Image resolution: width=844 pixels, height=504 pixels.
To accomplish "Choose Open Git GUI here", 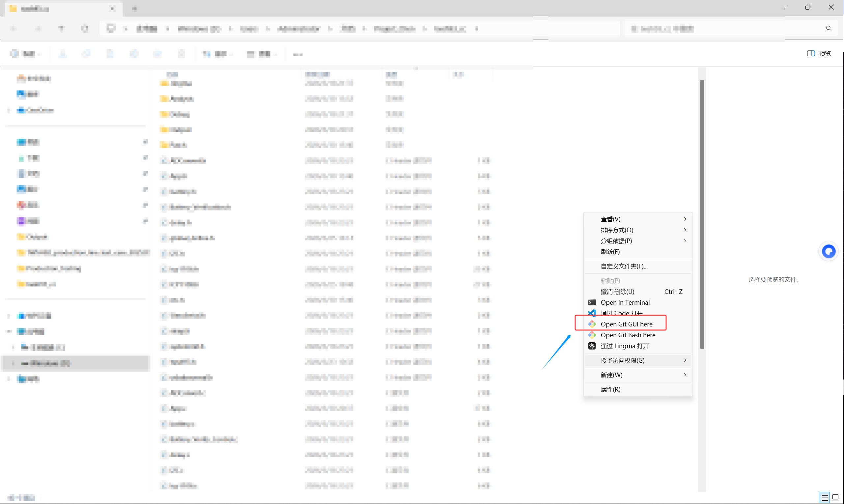I will (x=626, y=324).
